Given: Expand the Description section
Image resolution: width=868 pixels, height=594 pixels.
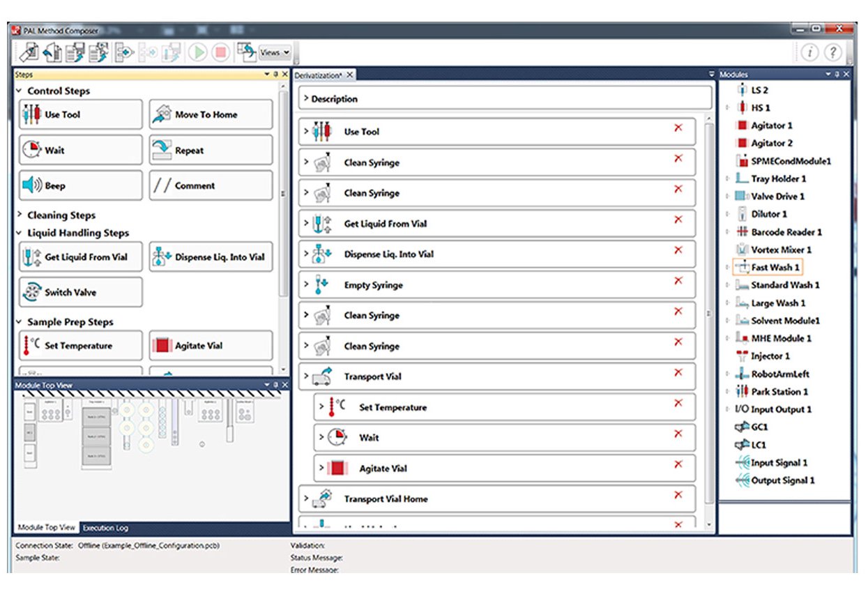Looking at the screenshot, I should point(305,99).
